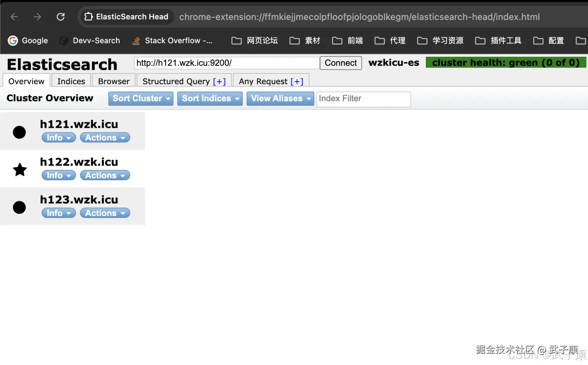This screenshot has height=365, width=588.
Task: Add a new Any Request with [+]
Action: tap(297, 81)
